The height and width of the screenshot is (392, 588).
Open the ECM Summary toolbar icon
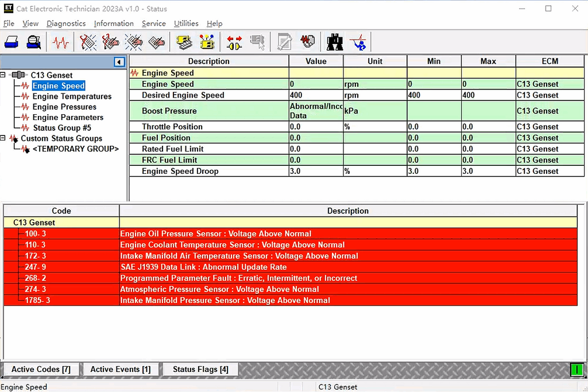(184, 42)
